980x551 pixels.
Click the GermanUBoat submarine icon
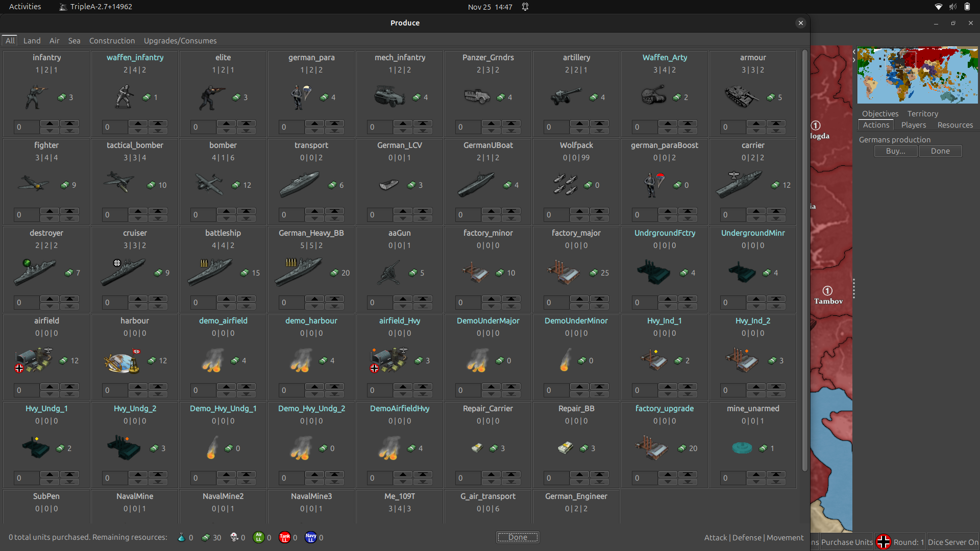[x=477, y=184]
